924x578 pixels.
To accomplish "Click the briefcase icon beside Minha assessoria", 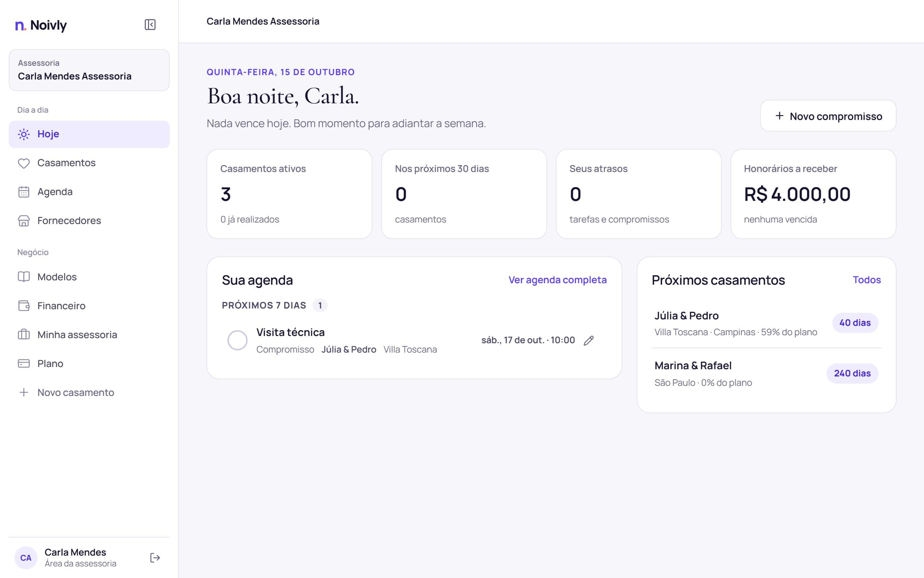I will 24,335.
